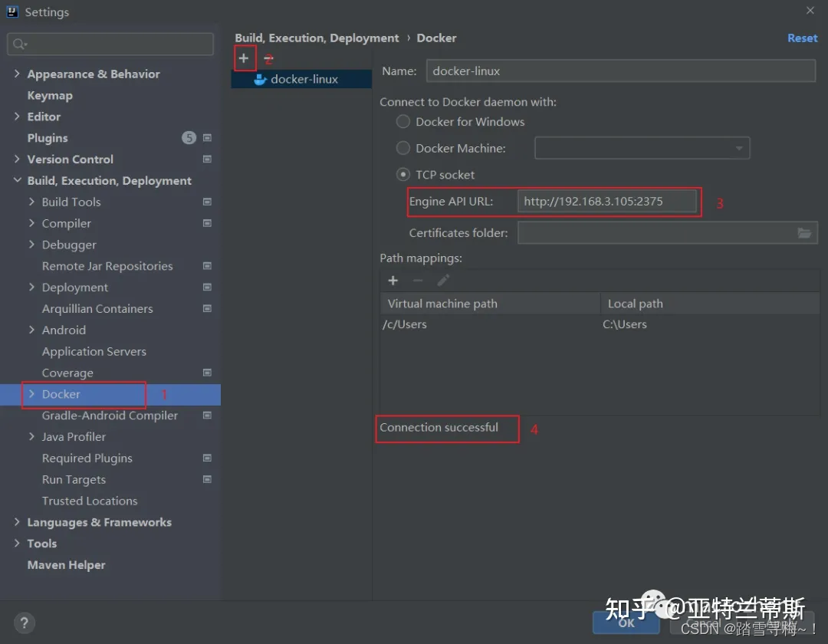This screenshot has width=828, height=644.
Task: Open Keymap settings
Action: click(x=50, y=96)
